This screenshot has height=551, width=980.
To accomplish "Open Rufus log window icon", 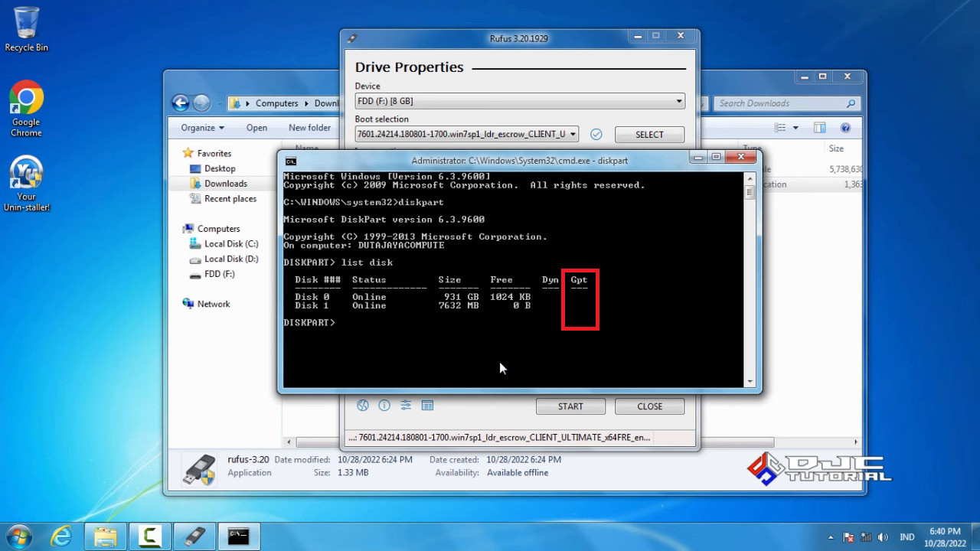I will tap(427, 406).
